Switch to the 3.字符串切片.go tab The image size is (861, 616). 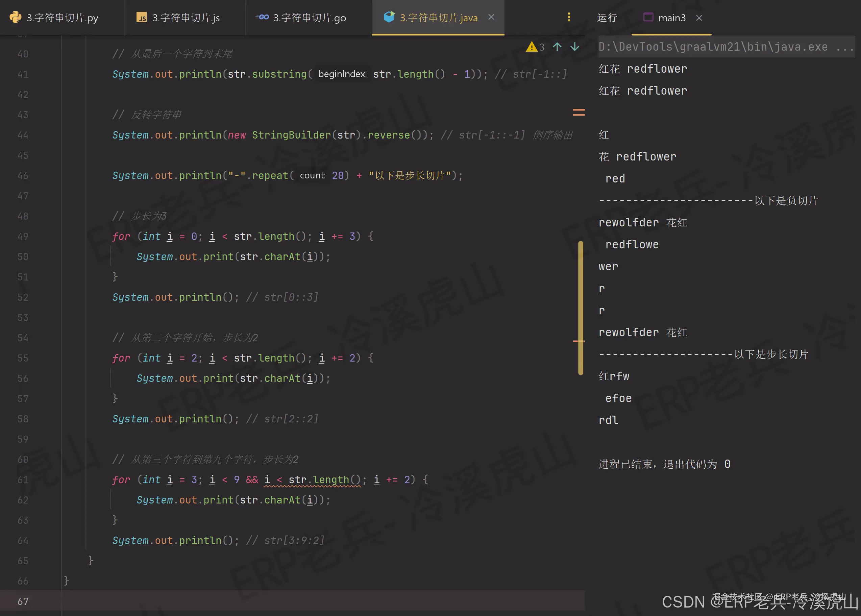tap(309, 18)
